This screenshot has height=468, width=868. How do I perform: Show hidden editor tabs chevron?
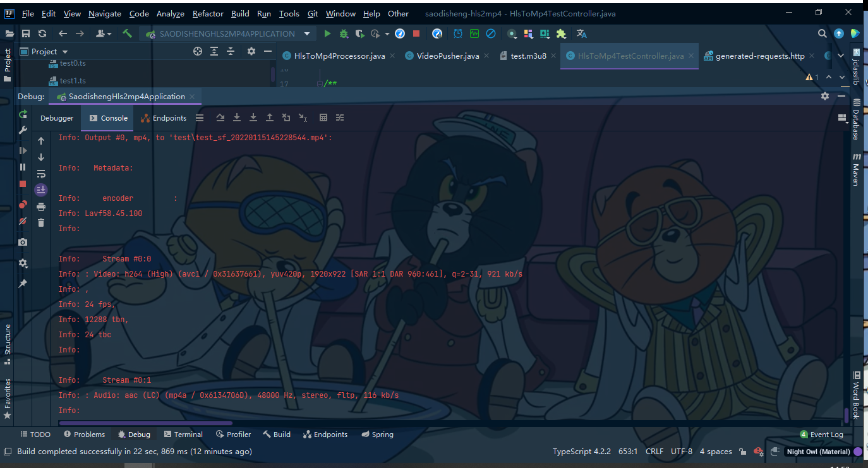tap(841, 56)
